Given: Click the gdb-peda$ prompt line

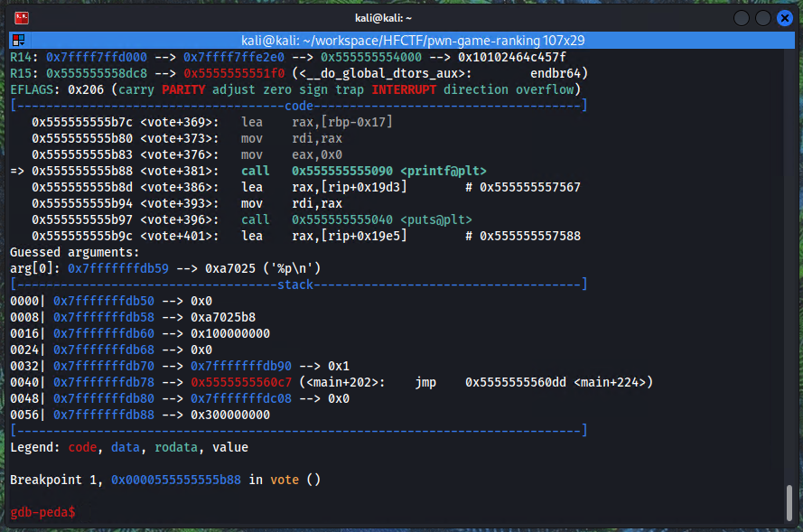Looking at the screenshot, I should 43,512.
